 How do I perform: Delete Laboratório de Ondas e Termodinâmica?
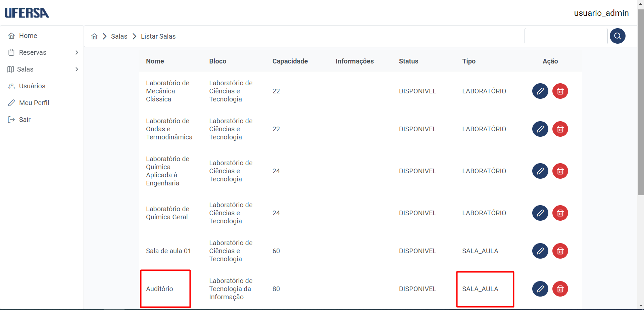tap(560, 129)
